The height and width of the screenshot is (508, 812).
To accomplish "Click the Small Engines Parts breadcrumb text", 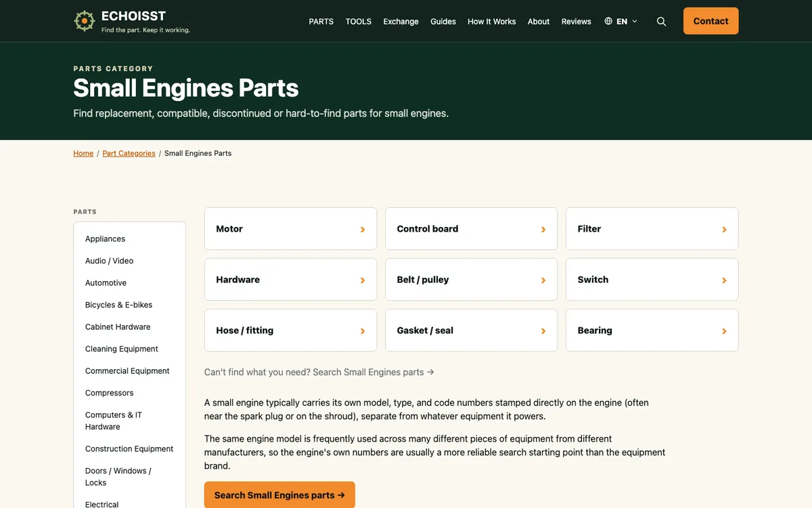I will click(x=198, y=153).
